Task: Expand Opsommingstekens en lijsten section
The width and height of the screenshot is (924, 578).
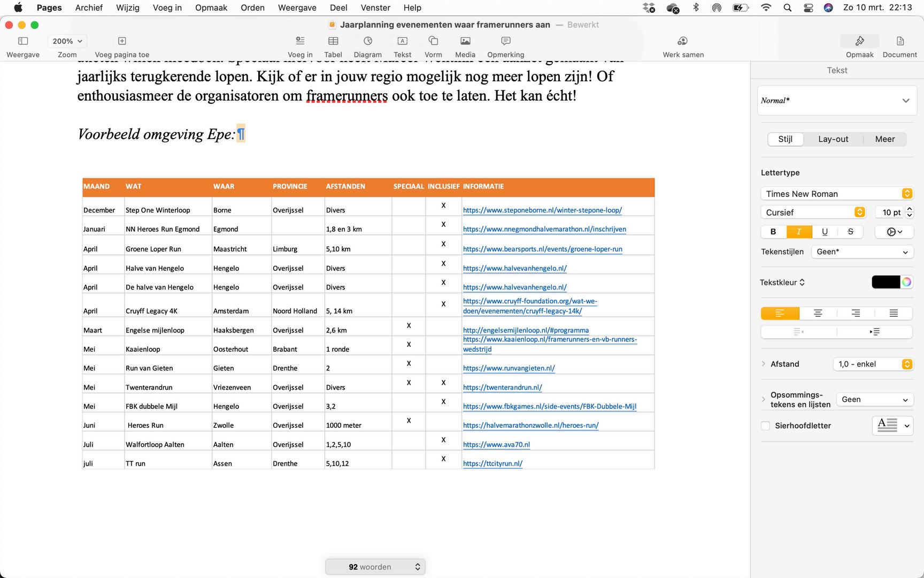Action: click(x=764, y=399)
